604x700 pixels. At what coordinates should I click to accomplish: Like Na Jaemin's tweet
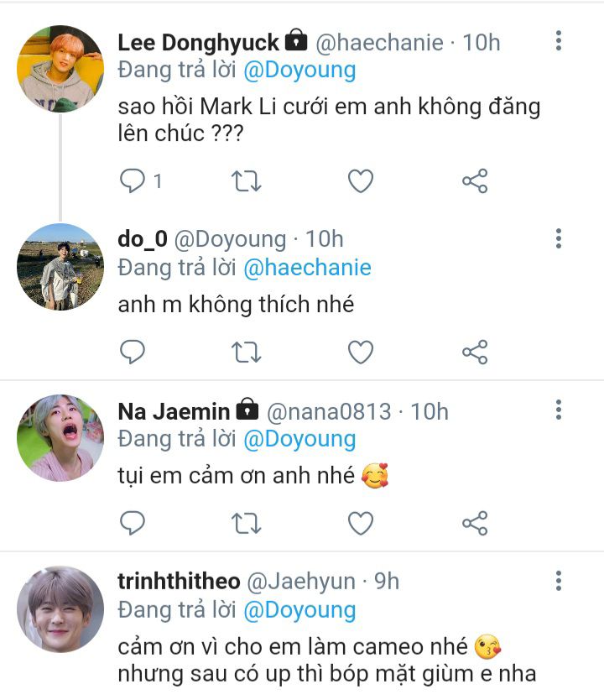coord(361,524)
